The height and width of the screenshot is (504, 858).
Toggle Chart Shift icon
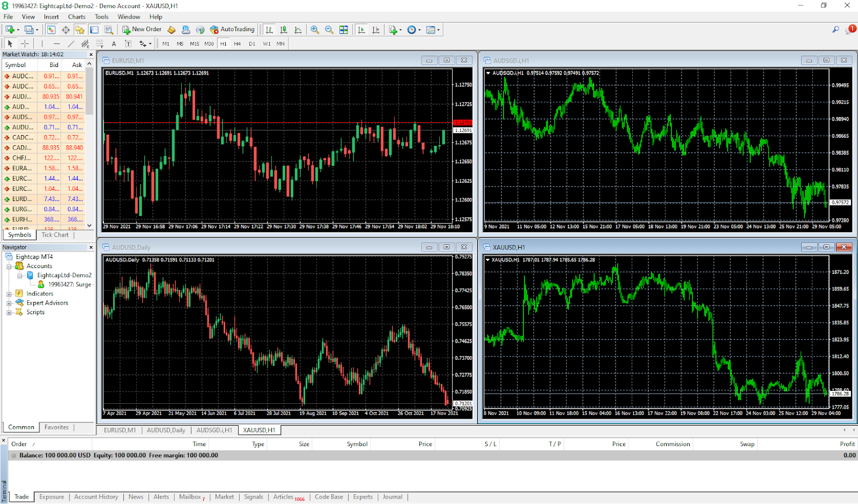(376, 30)
